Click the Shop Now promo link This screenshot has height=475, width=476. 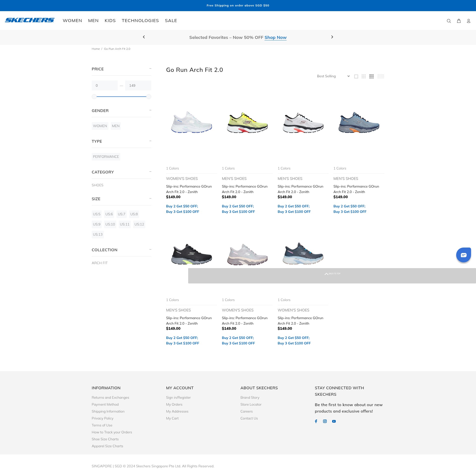tap(275, 37)
